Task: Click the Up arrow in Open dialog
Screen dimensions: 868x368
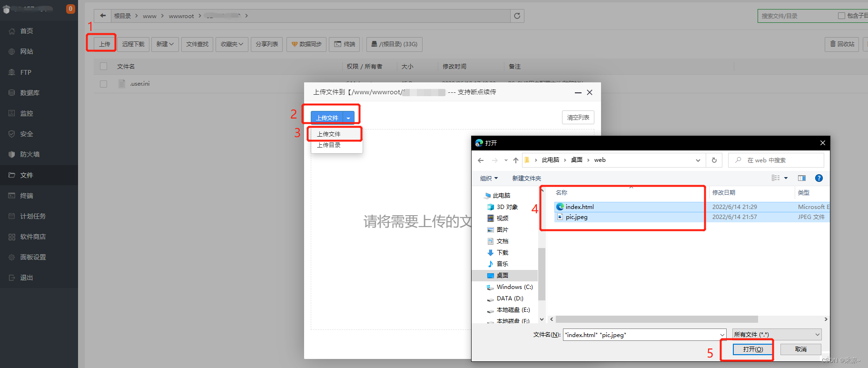Action: click(516, 160)
